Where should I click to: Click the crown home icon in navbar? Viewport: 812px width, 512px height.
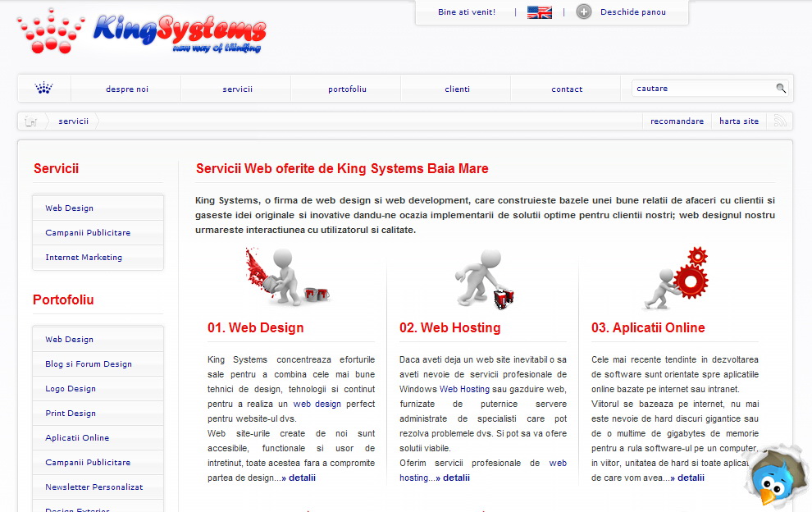pos(44,89)
